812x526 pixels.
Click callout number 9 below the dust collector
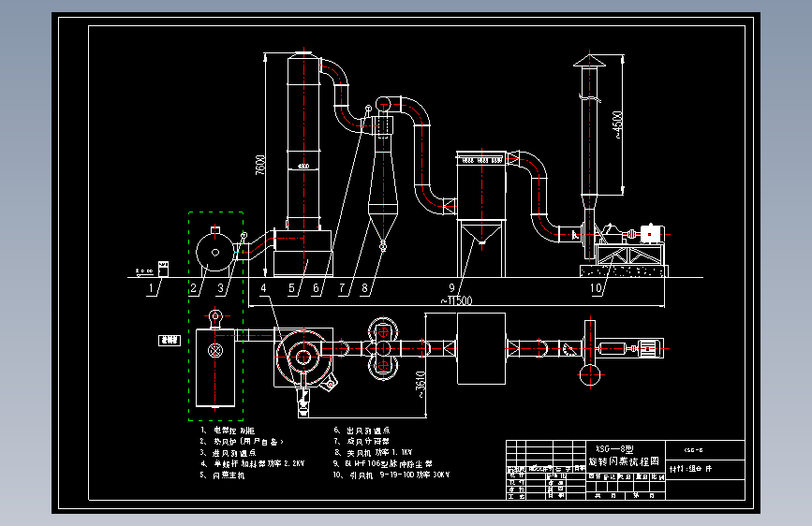click(451, 288)
